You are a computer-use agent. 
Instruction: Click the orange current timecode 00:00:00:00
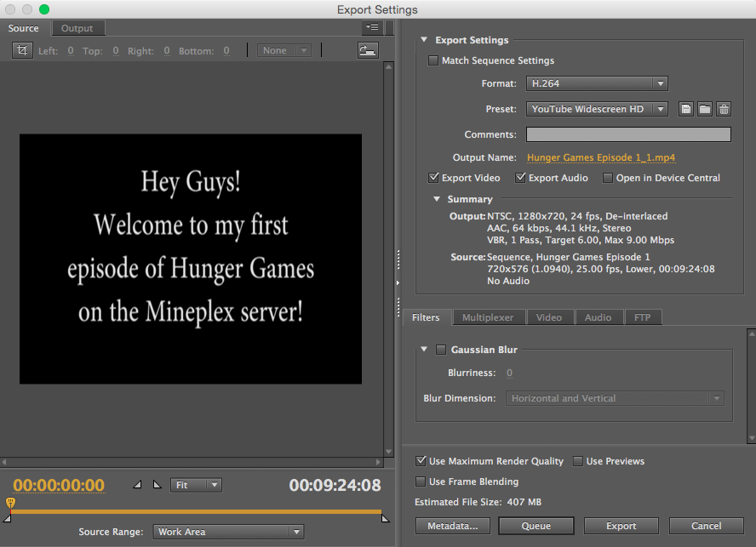[x=59, y=485]
